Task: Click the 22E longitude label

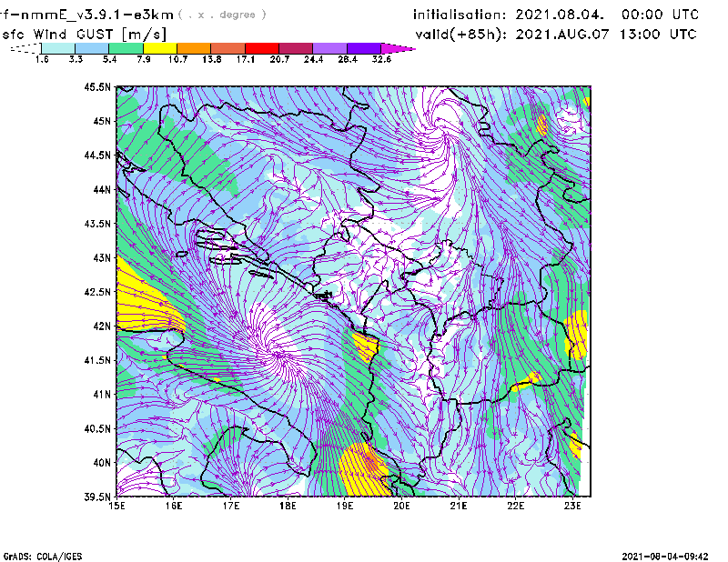Action: [x=515, y=506]
